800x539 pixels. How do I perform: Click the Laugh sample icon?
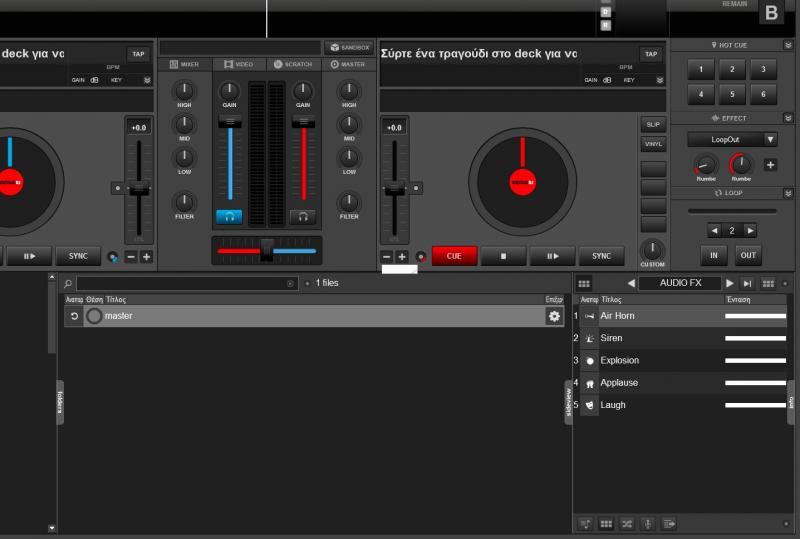point(590,405)
